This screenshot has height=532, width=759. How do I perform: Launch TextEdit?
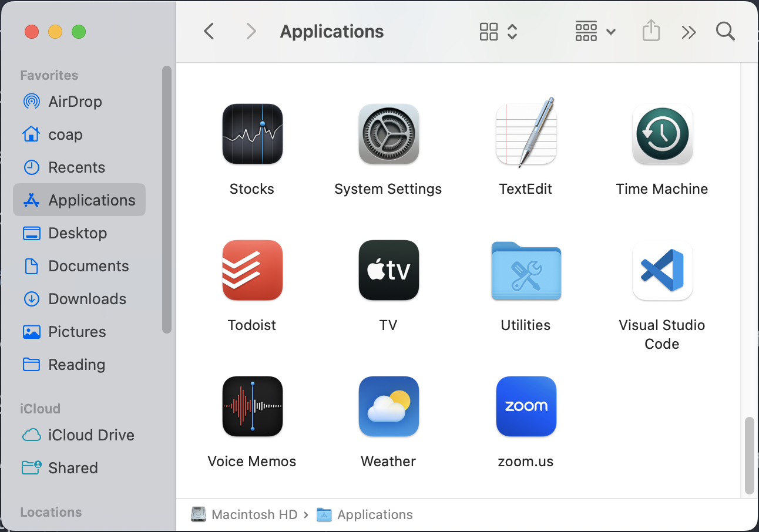point(526,134)
